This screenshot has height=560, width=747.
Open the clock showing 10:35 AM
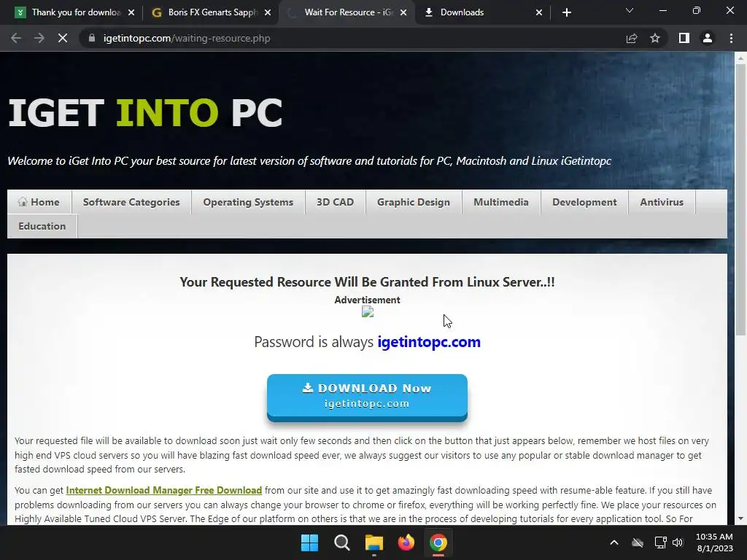(x=715, y=542)
